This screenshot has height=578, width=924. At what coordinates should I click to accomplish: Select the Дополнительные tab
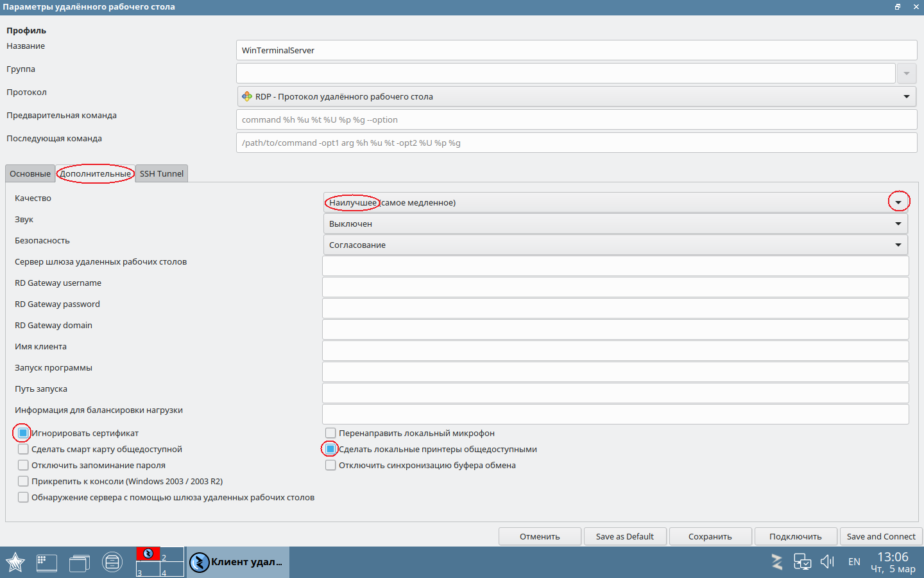point(95,173)
